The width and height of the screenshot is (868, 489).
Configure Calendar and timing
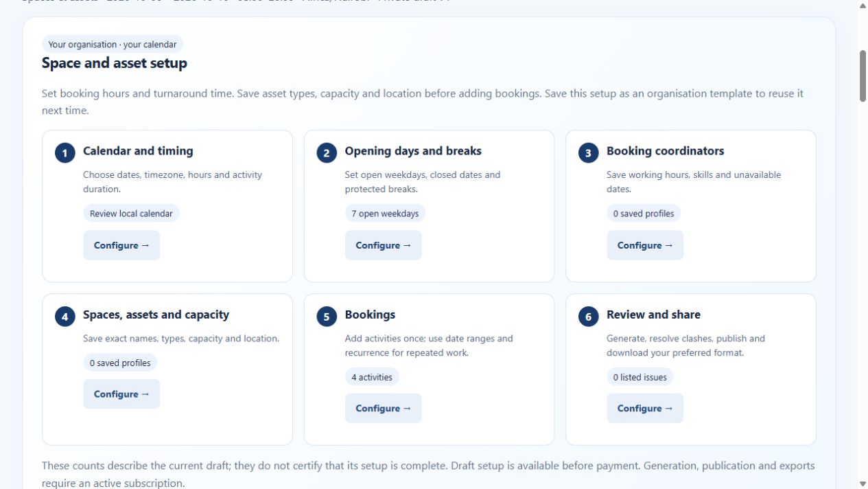[x=121, y=245]
